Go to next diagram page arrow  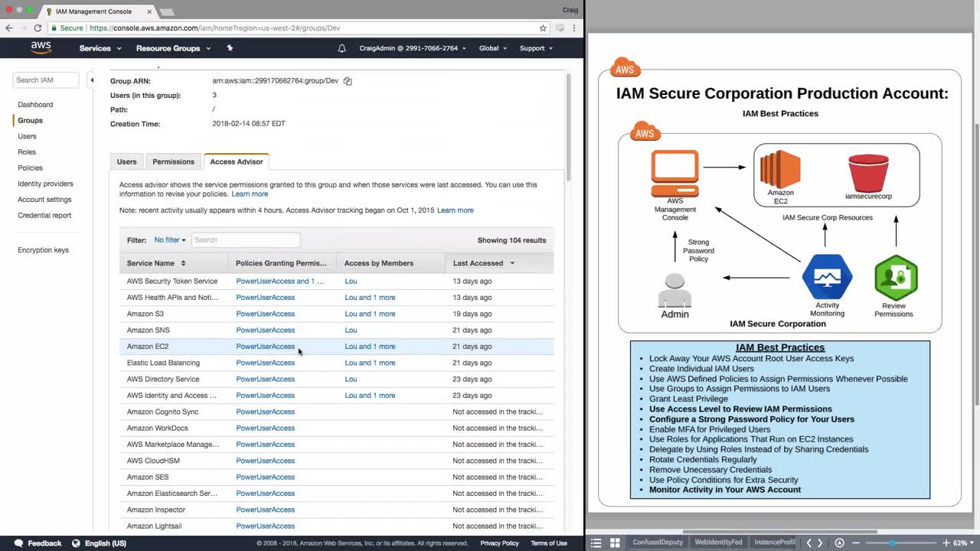pos(820,543)
